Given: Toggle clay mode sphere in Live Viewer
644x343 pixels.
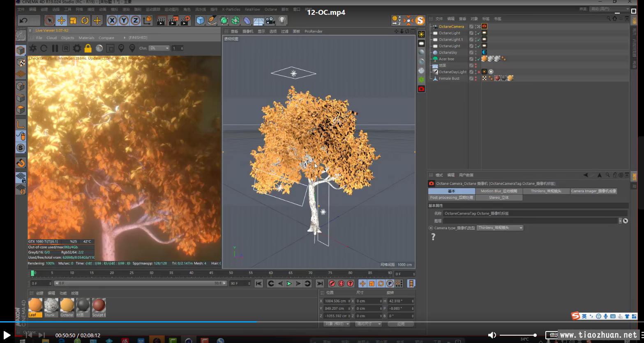Looking at the screenshot, I should [x=99, y=48].
